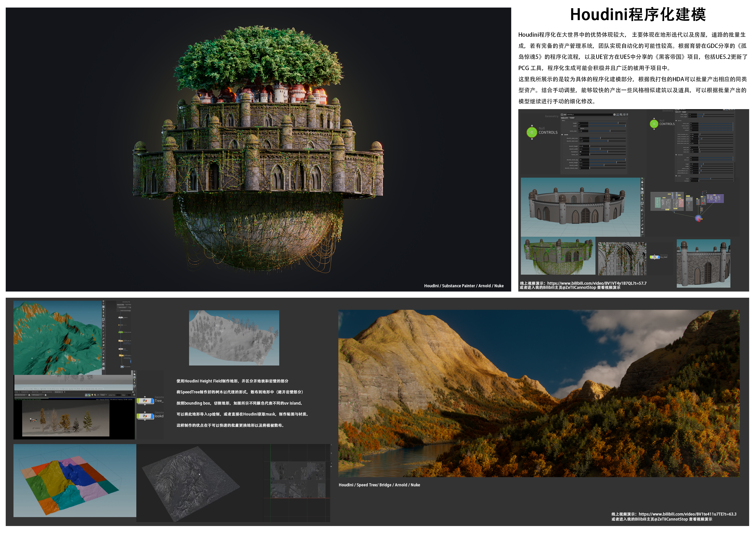Close the Geometry Spreadsheet tab
The width and height of the screenshot is (756, 534).
click(x=53, y=392)
